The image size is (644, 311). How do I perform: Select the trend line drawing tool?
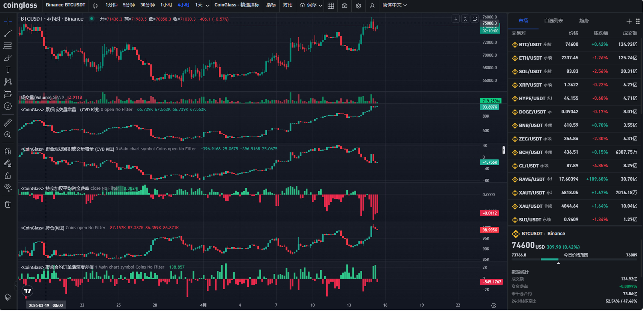point(8,33)
